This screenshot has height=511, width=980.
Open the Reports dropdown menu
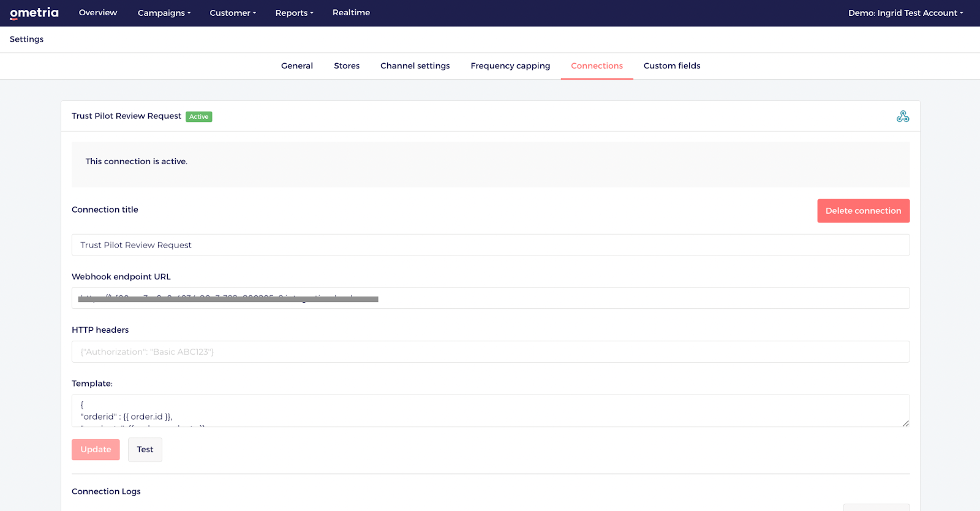pos(294,13)
